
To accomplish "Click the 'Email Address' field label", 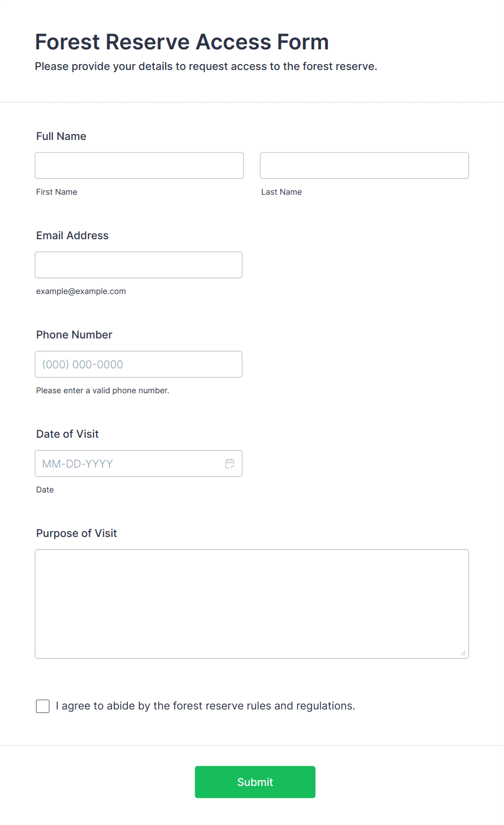I will [x=73, y=235].
